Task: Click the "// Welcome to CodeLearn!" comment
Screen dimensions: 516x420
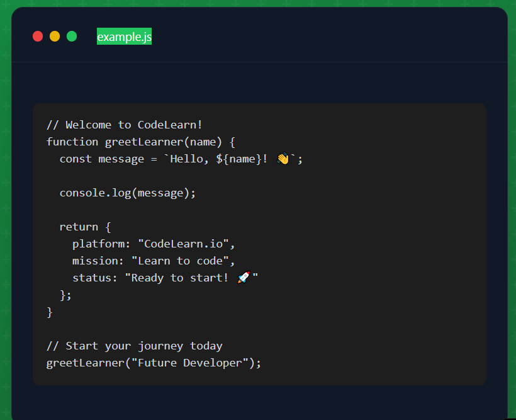Action: pos(124,125)
